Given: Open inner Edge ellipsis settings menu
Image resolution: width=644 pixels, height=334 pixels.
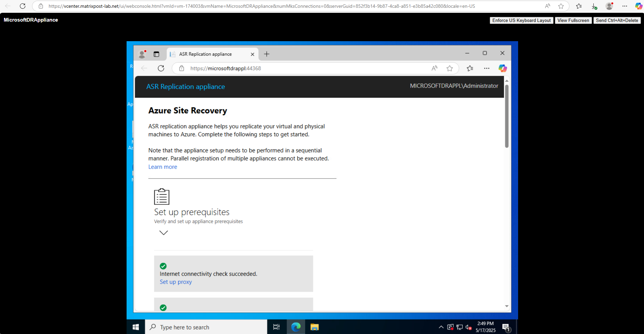Looking at the screenshot, I should click(x=486, y=68).
